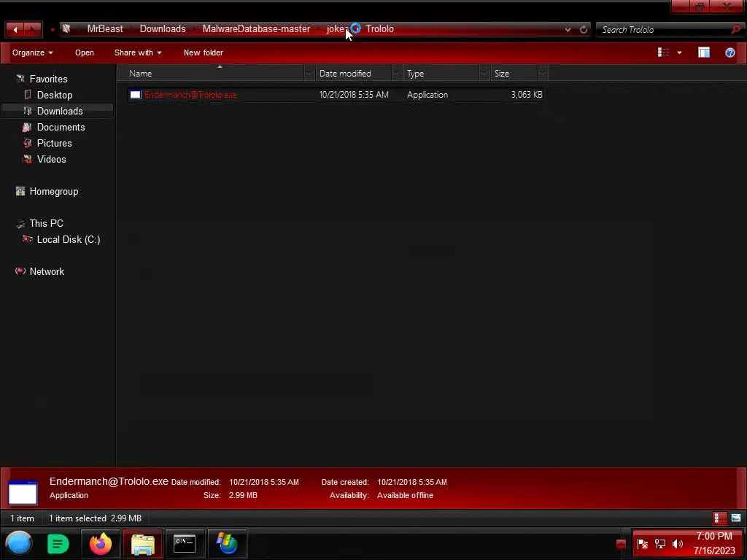
Task: Change the view using view icon
Action: [x=663, y=52]
